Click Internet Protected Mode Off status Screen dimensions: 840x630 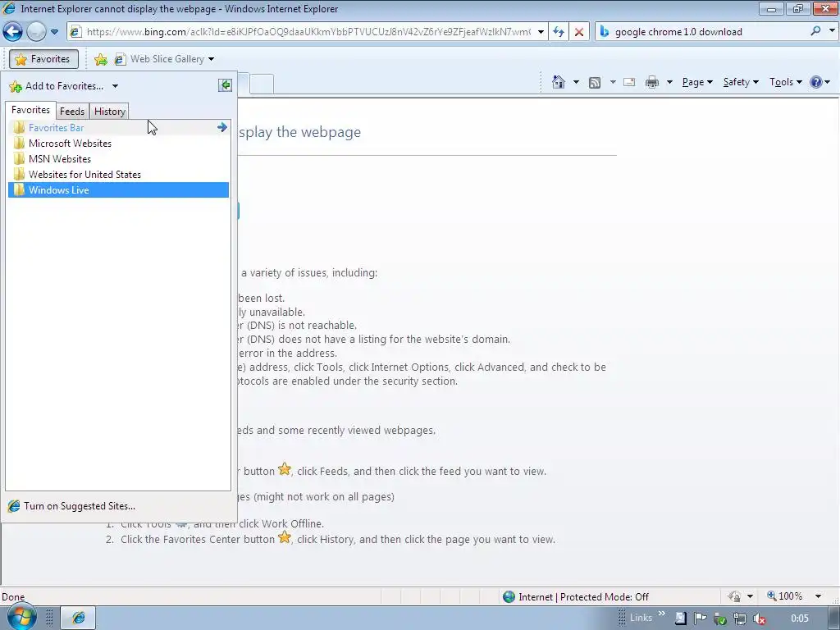click(576, 597)
